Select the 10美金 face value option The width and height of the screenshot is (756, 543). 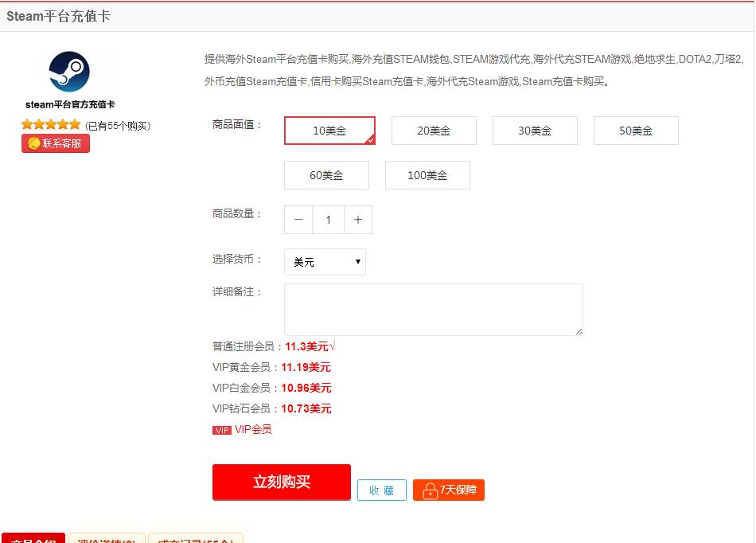click(329, 131)
